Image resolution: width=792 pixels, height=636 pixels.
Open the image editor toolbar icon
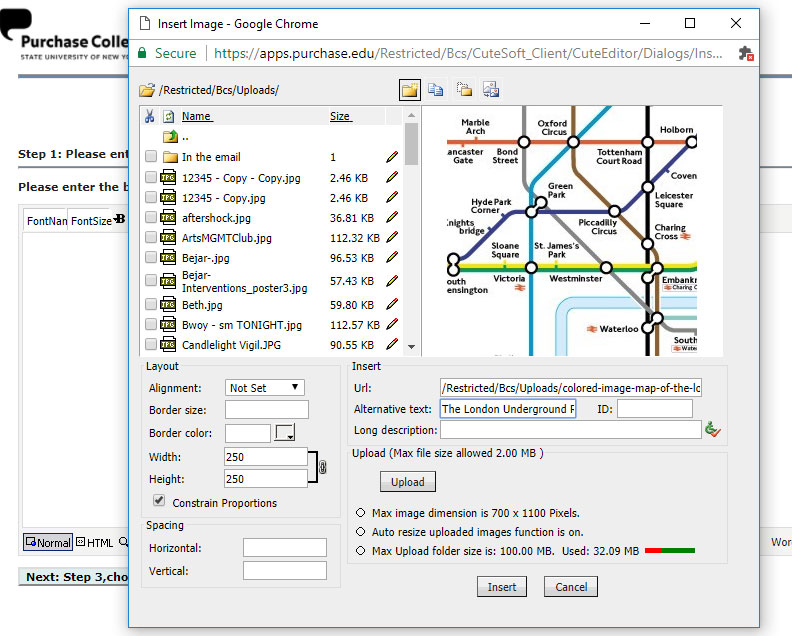(x=490, y=90)
